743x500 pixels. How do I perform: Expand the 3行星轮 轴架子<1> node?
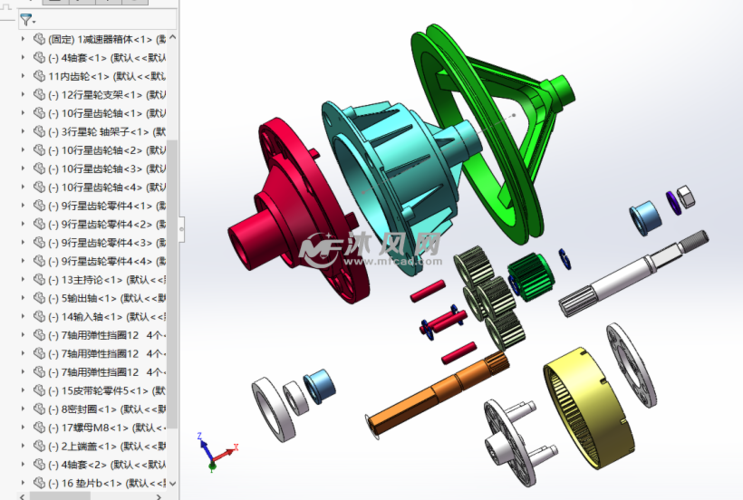(24, 132)
